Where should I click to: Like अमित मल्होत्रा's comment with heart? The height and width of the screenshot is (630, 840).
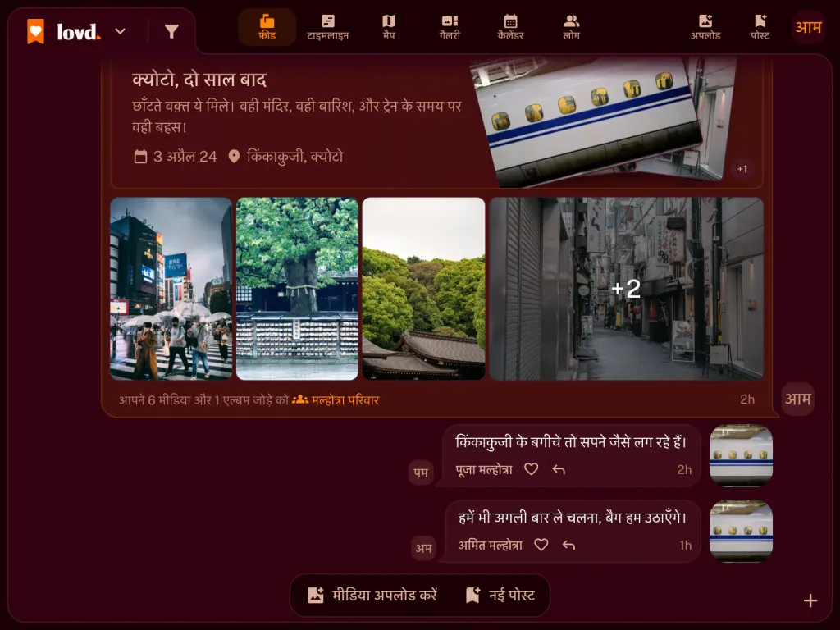(541, 545)
